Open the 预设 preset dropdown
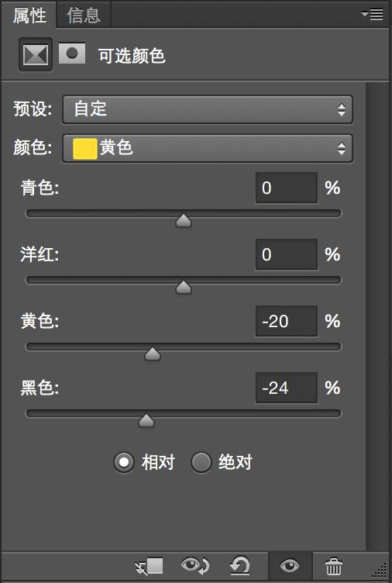 (208, 109)
